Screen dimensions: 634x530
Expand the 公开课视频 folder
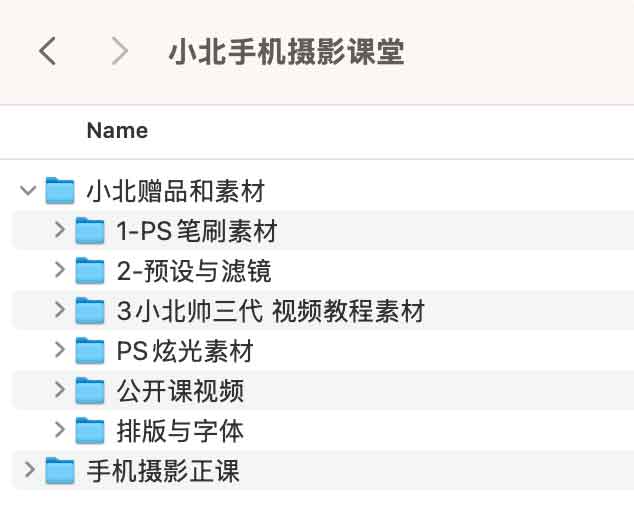pos(60,391)
